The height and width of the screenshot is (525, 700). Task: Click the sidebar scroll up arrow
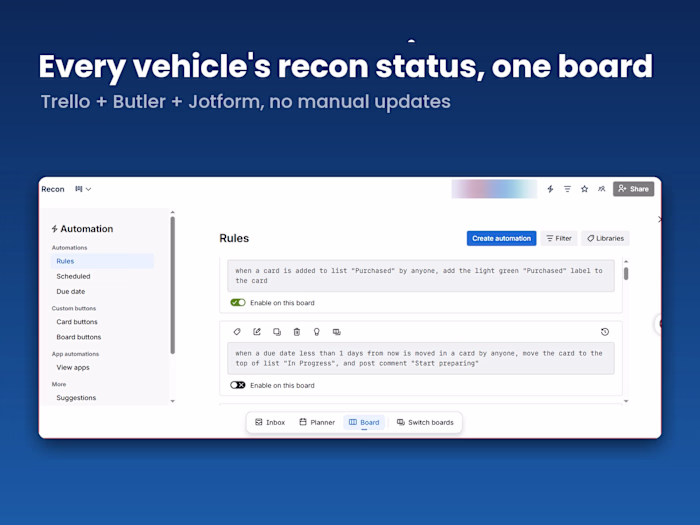(173, 212)
